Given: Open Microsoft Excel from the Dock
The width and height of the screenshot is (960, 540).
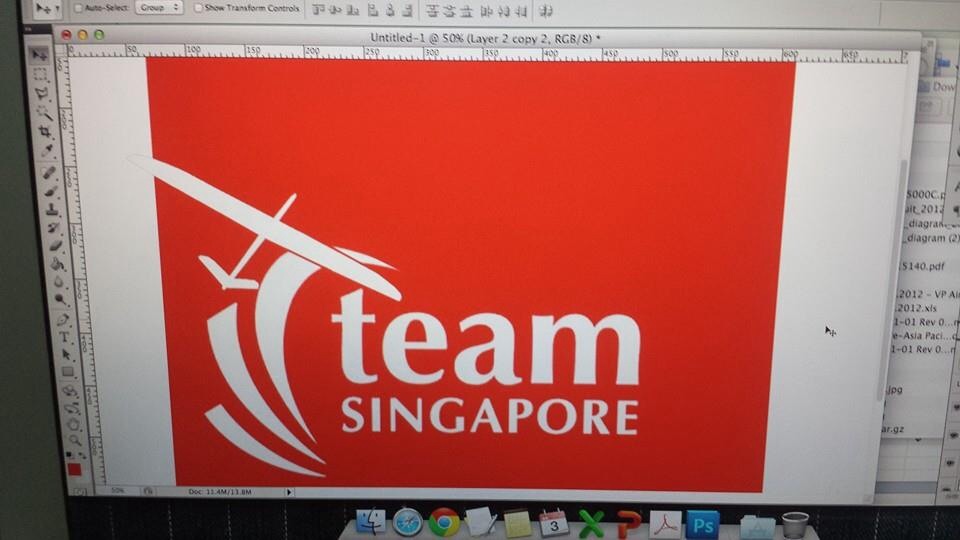Looking at the screenshot, I should 591,523.
